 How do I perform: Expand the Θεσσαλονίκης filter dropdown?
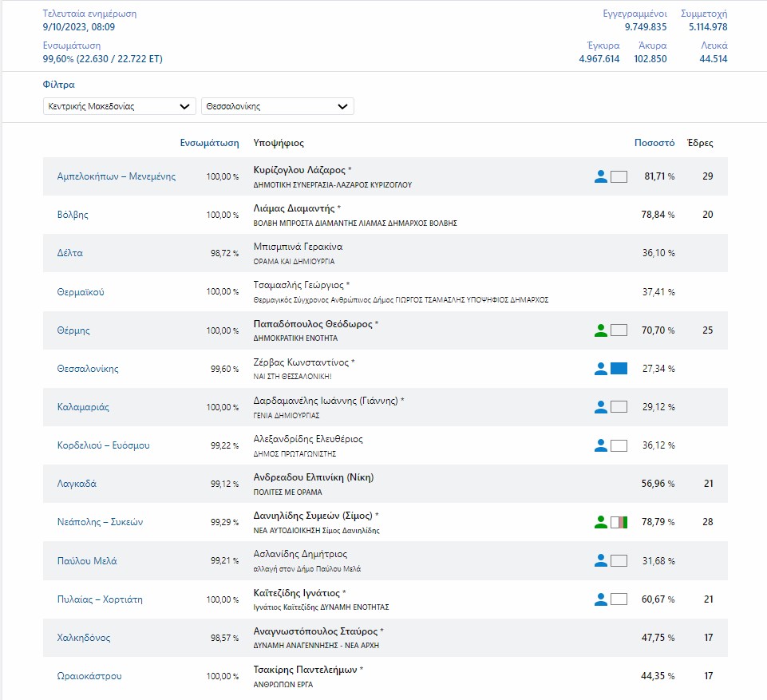[x=277, y=106]
